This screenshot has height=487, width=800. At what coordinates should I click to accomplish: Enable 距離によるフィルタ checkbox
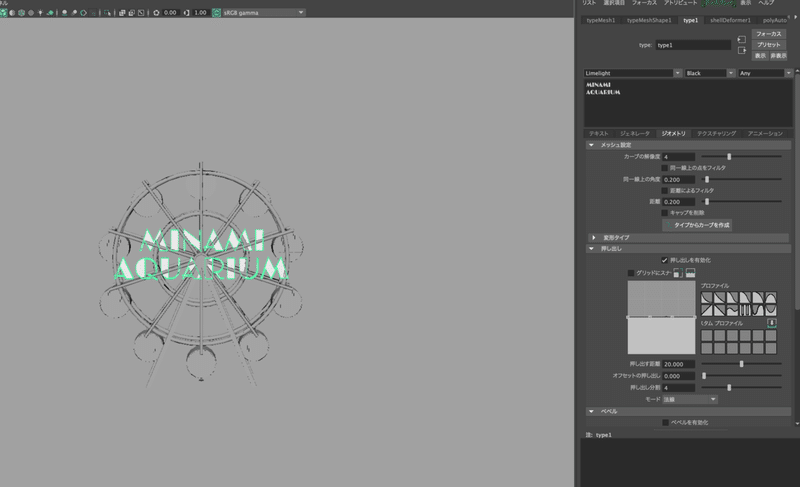coord(664,190)
